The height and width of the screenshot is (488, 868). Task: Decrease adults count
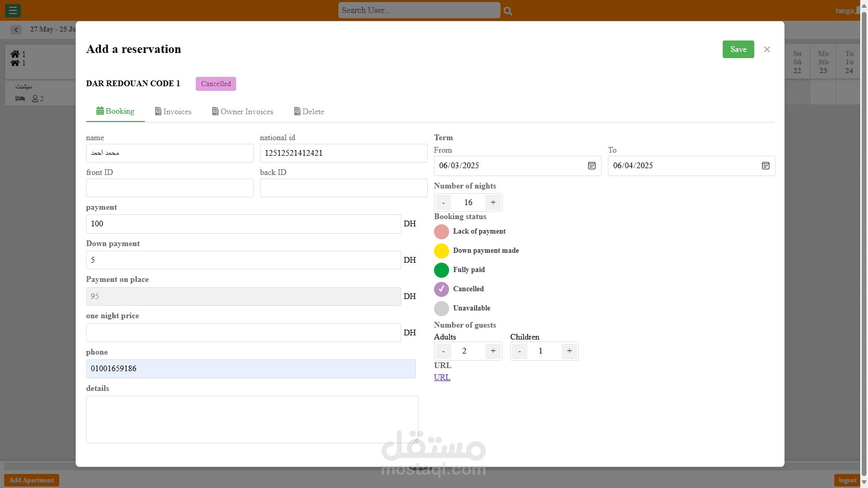point(443,351)
